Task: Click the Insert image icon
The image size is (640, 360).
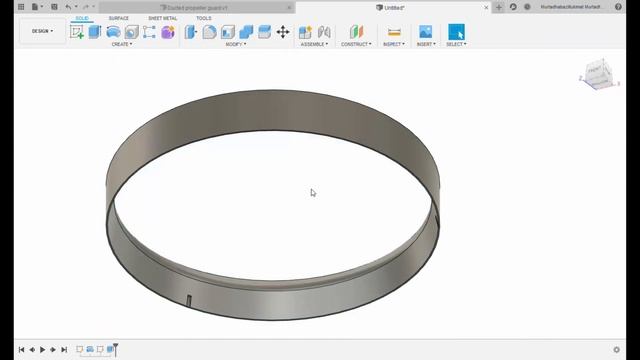Action: click(425, 32)
